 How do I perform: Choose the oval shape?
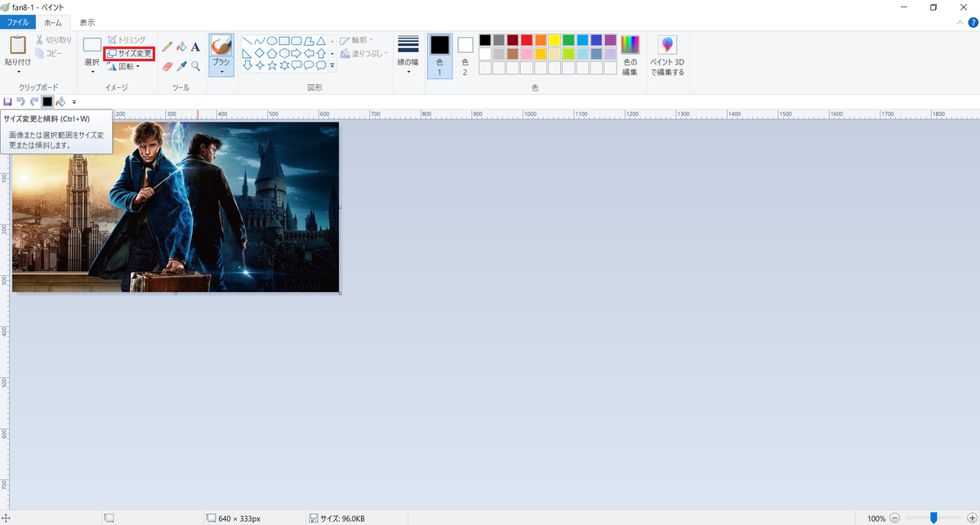271,41
